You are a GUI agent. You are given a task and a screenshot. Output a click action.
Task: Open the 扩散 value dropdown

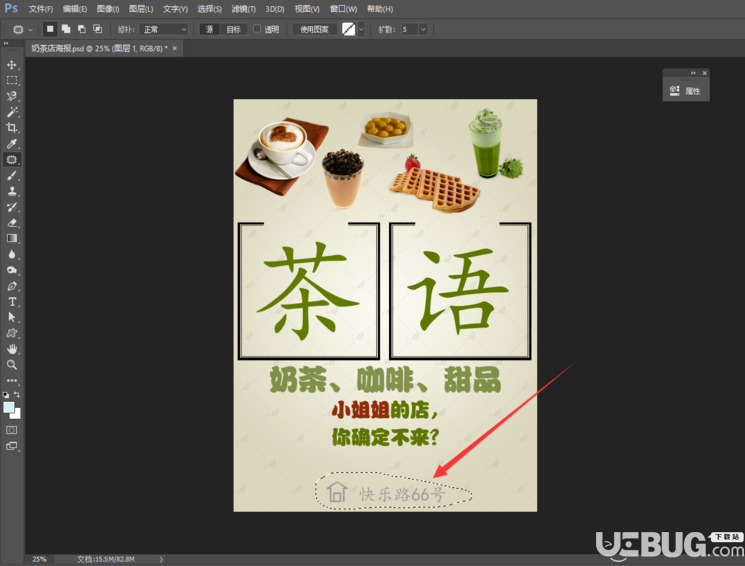[x=423, y=29]
